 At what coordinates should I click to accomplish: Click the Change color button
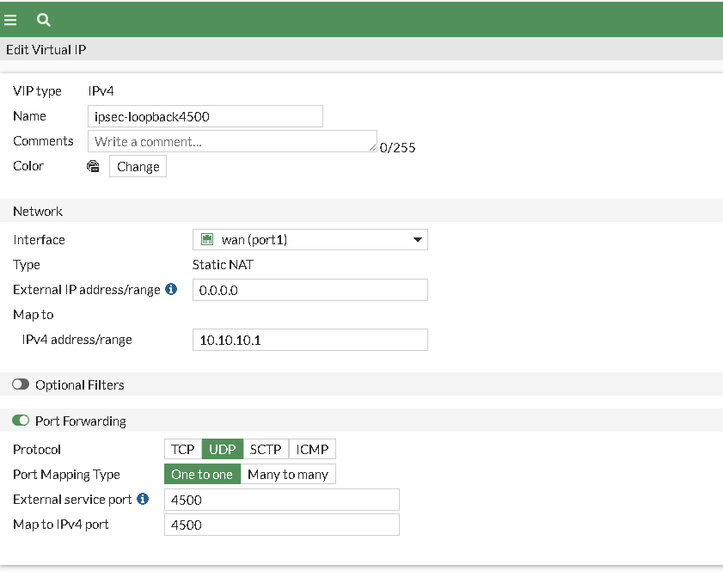(138, 167)
